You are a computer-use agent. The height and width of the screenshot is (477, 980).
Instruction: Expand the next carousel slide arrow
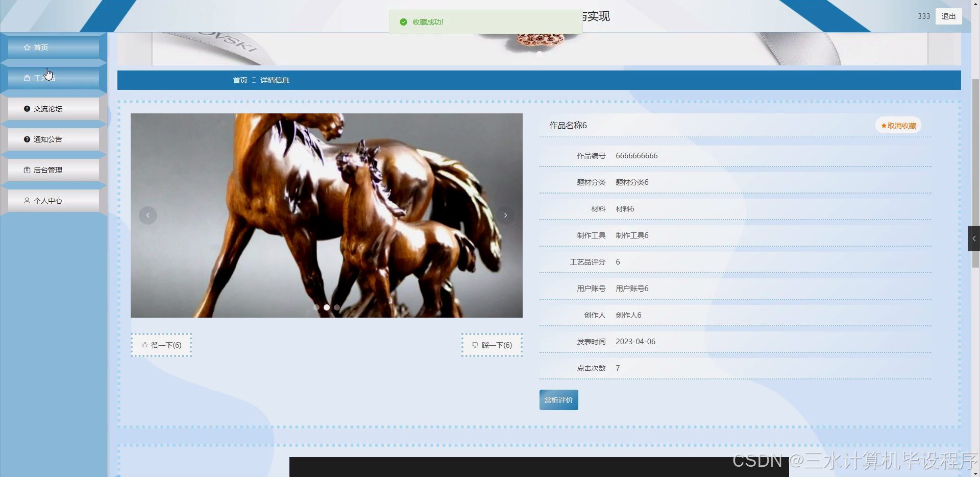coord(505,215)
